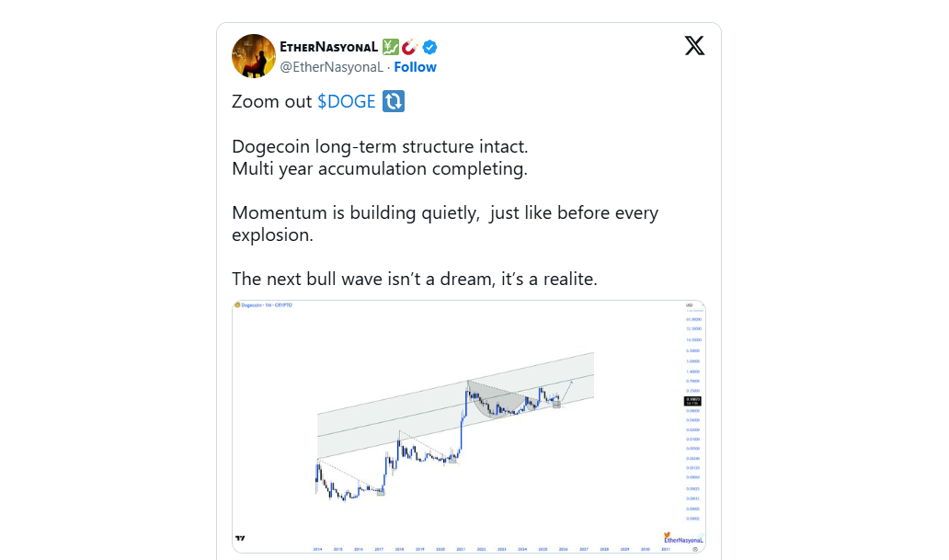Screen dimensions: 949x560
Task: Click the blue verified badge
Action: pyautogui.click(x=429, y=48)
